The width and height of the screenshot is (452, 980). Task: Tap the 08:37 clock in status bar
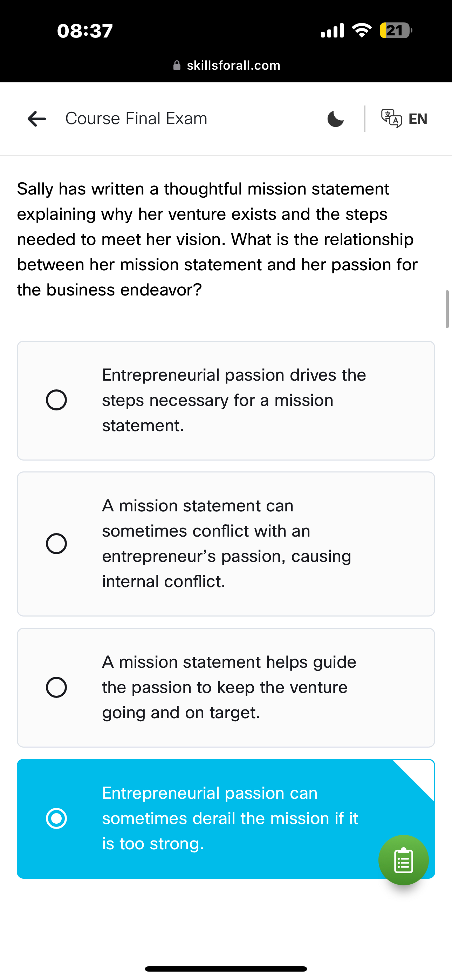[x=85, y=30]
